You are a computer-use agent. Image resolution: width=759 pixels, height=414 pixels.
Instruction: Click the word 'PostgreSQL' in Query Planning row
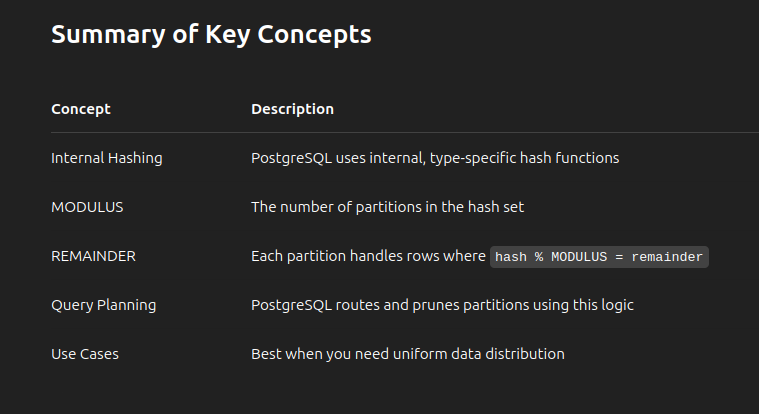291,305
